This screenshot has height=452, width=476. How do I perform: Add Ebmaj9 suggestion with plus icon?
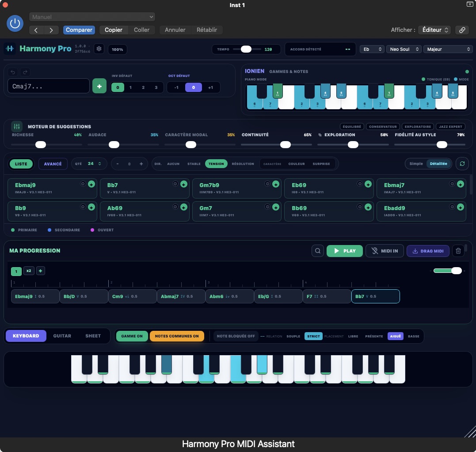click(x=91, y=184)
